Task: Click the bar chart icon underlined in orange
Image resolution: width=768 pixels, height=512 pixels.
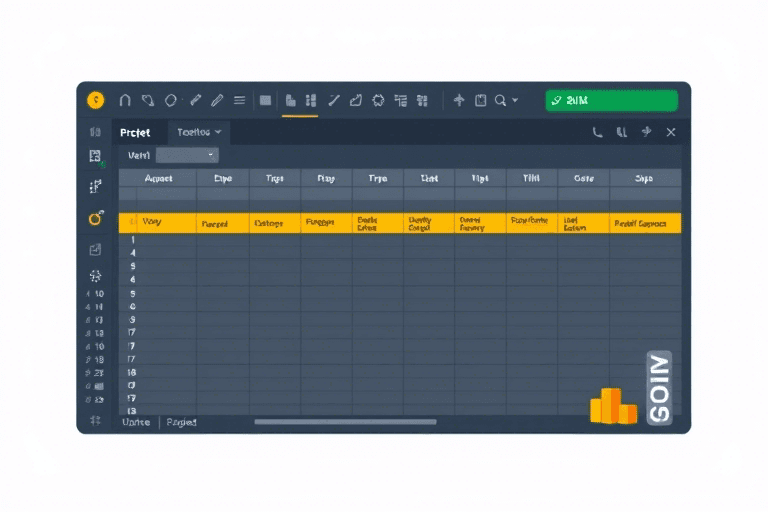Action: tap(291, 100)
